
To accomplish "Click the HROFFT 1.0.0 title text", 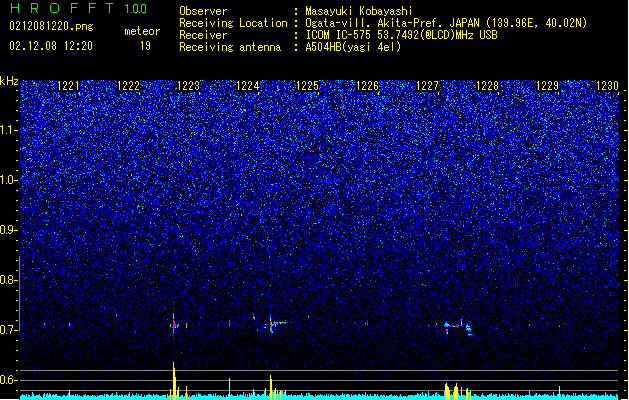I will [79, 8].
